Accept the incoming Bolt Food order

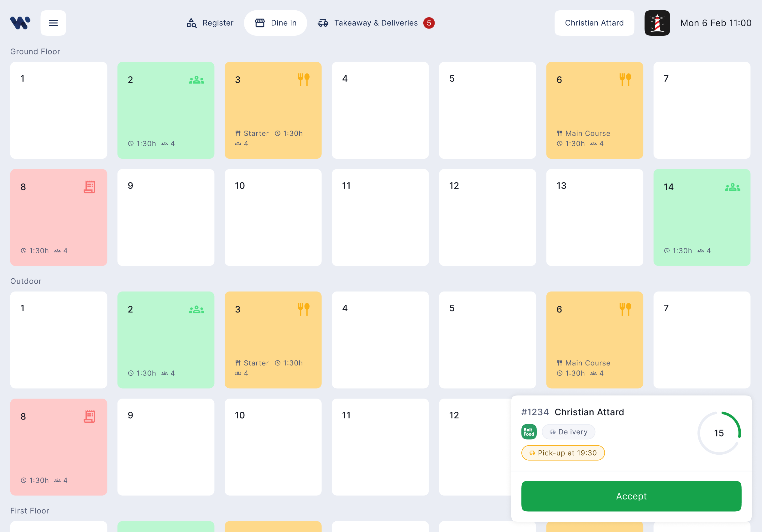click(x=631, y=496)
